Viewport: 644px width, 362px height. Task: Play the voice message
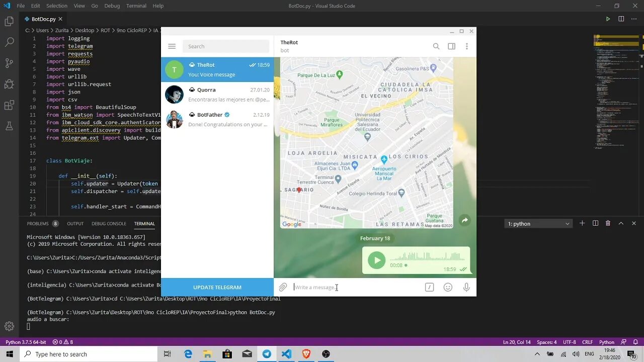pos(376,260)
